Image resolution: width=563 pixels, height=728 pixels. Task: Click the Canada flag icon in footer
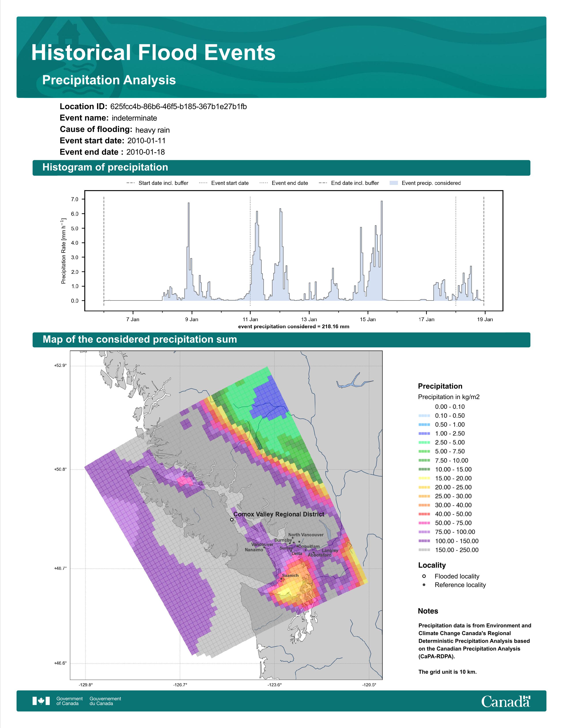tap(41, 701)
